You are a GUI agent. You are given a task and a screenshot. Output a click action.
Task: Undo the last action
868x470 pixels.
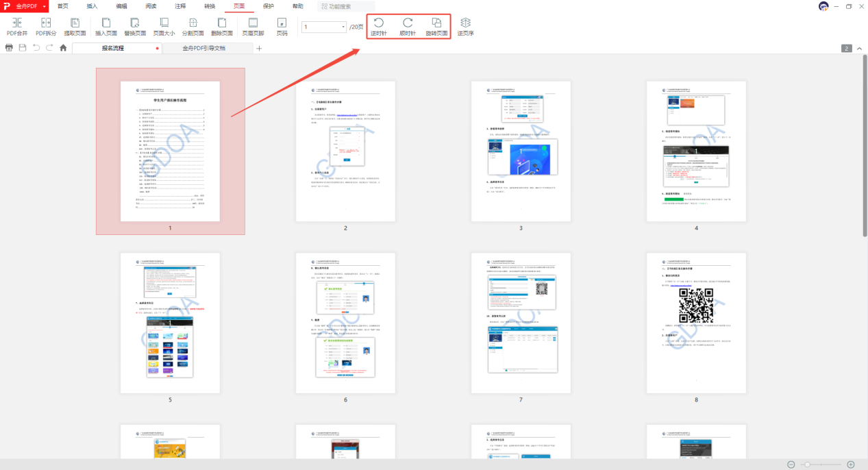click(x=36, y=47)
